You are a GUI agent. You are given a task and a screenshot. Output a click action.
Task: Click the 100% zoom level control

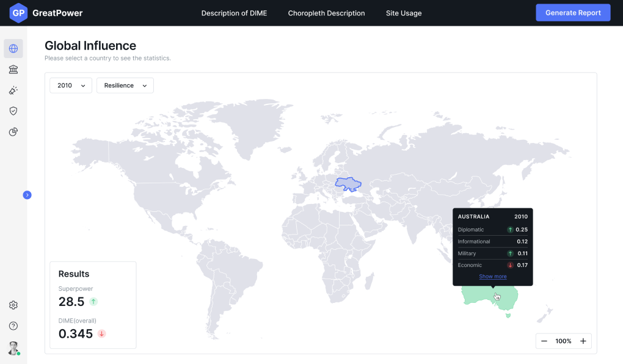tap(563, 341)
